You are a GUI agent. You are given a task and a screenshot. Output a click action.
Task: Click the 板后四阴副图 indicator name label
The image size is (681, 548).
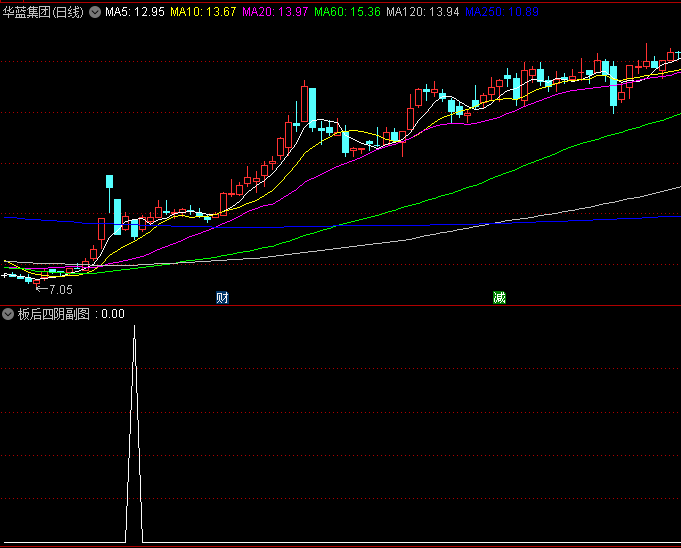(53, 314)
